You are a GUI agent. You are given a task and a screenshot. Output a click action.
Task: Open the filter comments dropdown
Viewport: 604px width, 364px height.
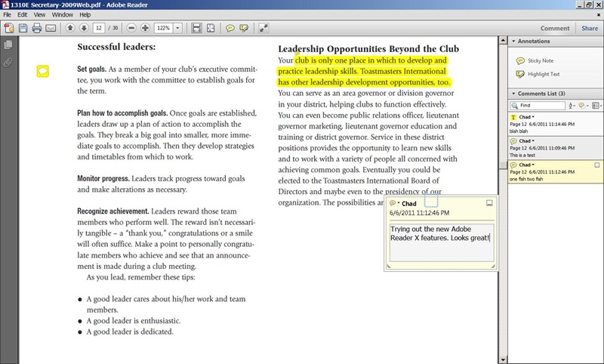pyautogui.click(x=584, y=106)
